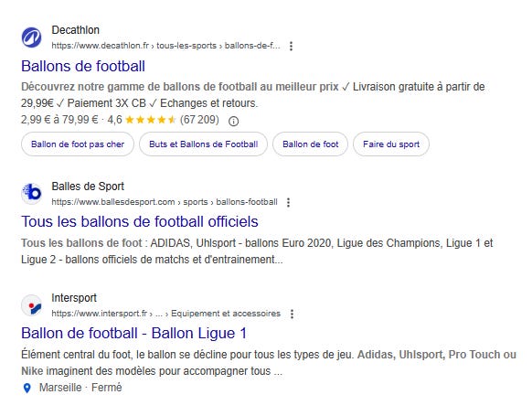This screenshot has width=532, height=416.
Task: Click the 'Balles de Sport' site name
Action: click(x=88, y=187)
